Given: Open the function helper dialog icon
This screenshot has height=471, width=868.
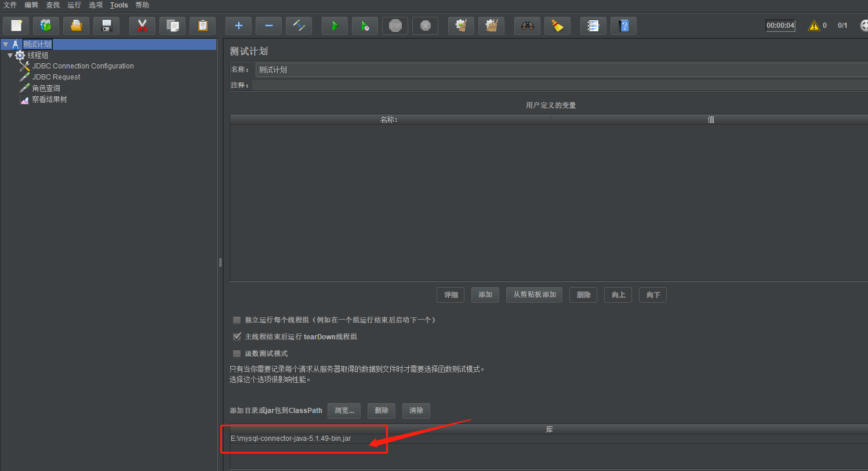Looking at the screenshot, I should (x=593, y=26).
